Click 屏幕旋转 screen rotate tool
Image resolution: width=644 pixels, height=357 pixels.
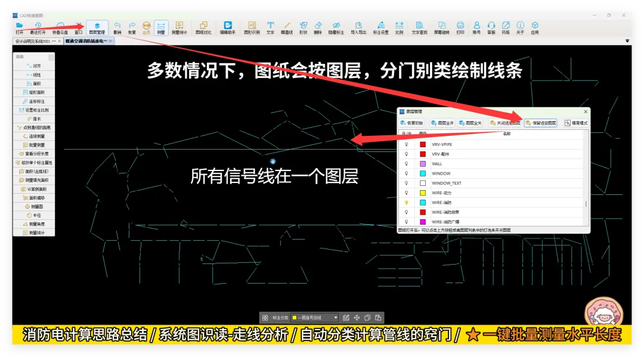click(441, 28)
